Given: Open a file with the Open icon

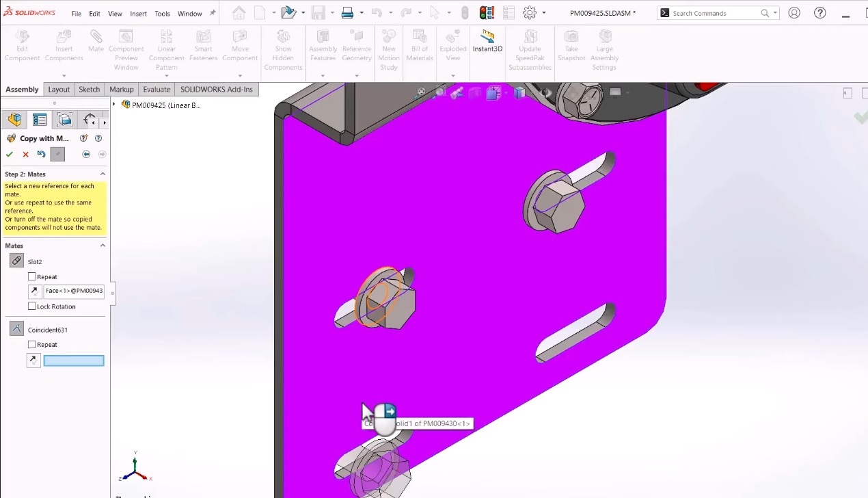Looking at the screenshot, I should tap(288, 12).
